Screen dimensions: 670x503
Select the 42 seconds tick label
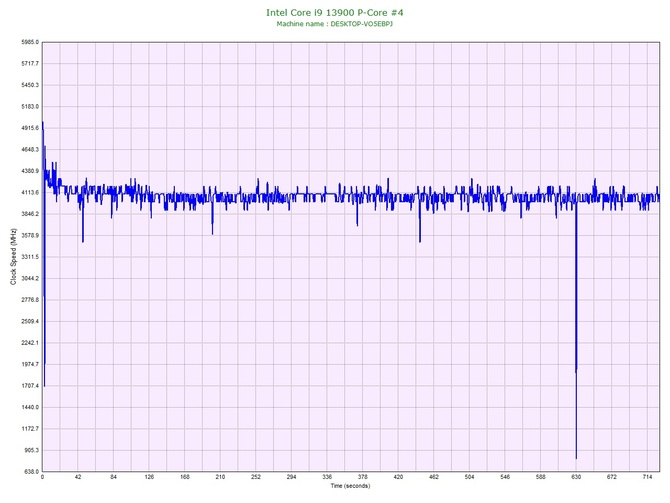pos(78,477)
